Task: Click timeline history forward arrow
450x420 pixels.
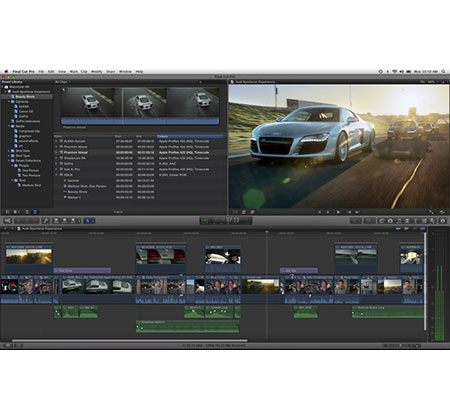Action: point(12,229)
